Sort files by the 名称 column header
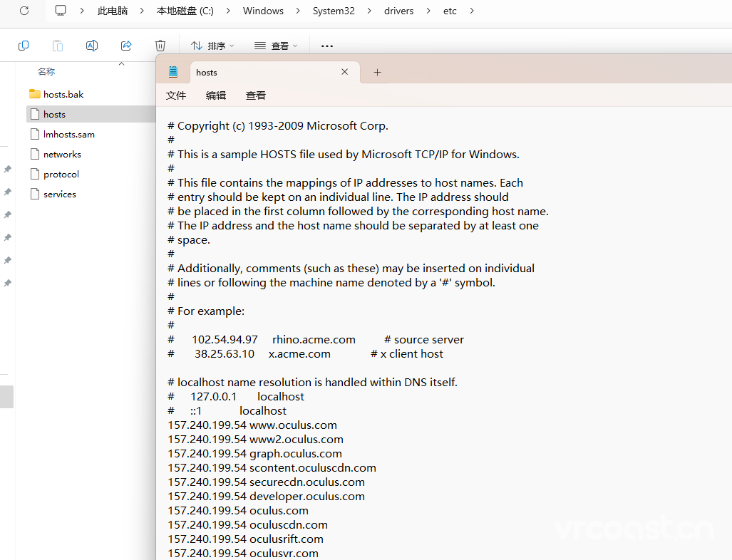This screenshot has height=560, width=732. coord(46,71)
